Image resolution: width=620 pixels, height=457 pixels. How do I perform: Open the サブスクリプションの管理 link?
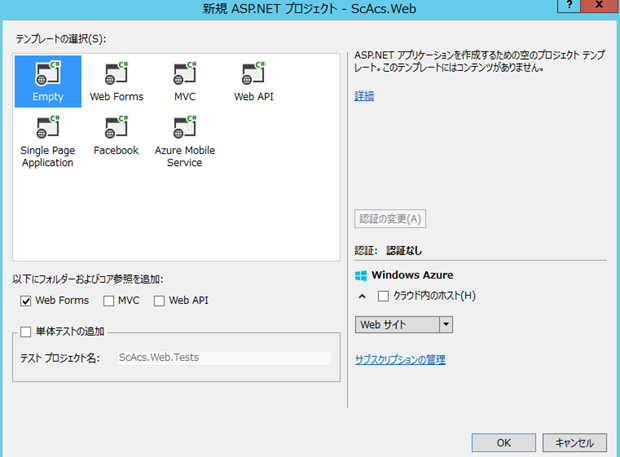(x=400, y=360)
